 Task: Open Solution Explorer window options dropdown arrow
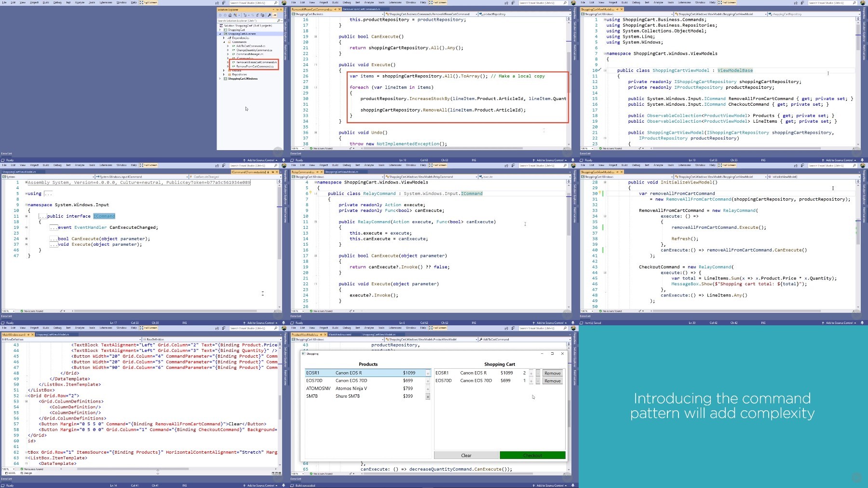pyautogui.click(x=273, y=10)
